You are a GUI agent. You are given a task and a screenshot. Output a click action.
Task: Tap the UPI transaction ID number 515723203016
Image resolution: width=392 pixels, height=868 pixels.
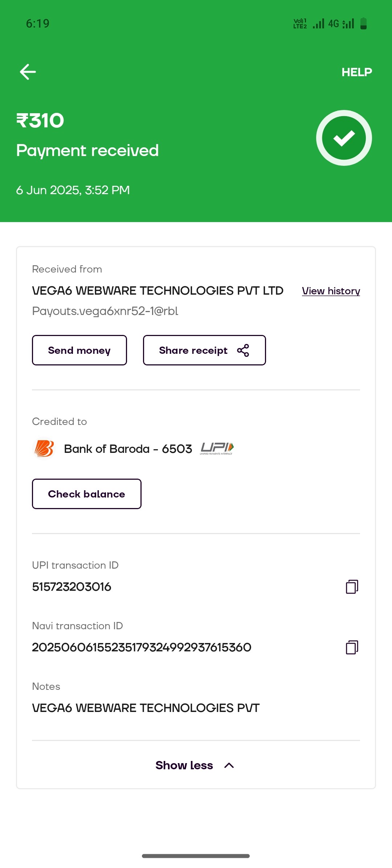click(72, 587)
